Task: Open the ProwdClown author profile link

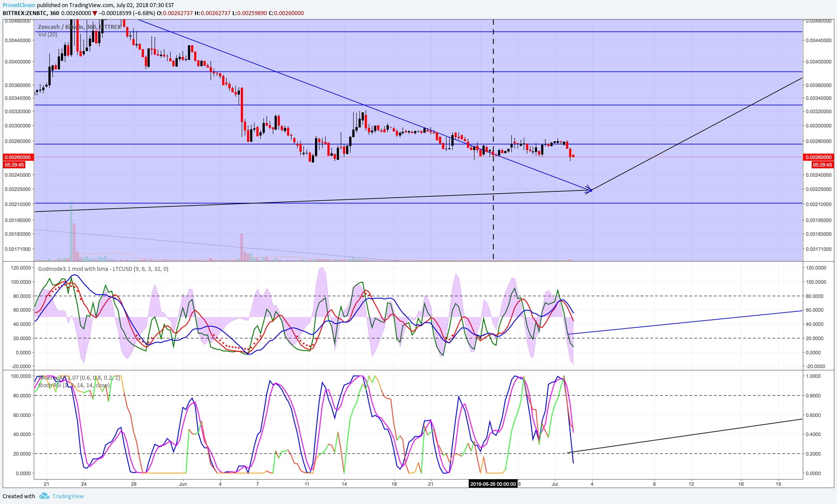Action: [19, 5]
